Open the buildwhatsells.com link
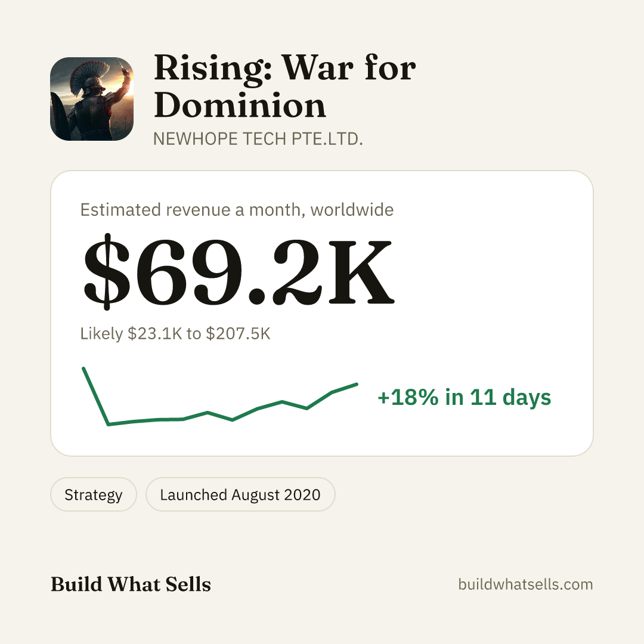The width and height of the screenshot is (644, 644). [525, 584]
